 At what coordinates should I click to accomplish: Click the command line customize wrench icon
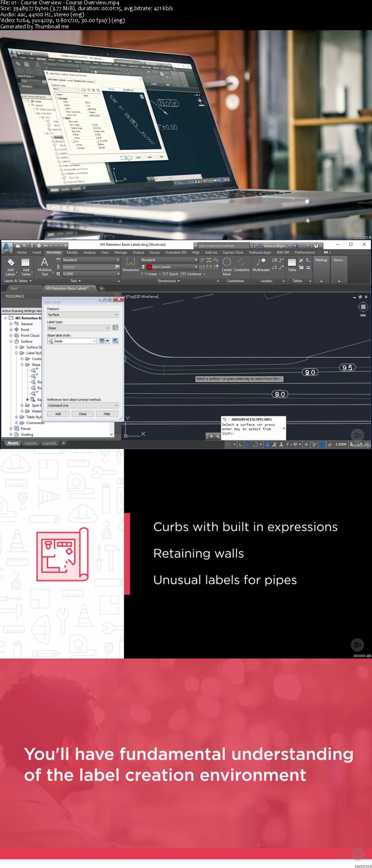pyautogui.click(x=218, y=436)
